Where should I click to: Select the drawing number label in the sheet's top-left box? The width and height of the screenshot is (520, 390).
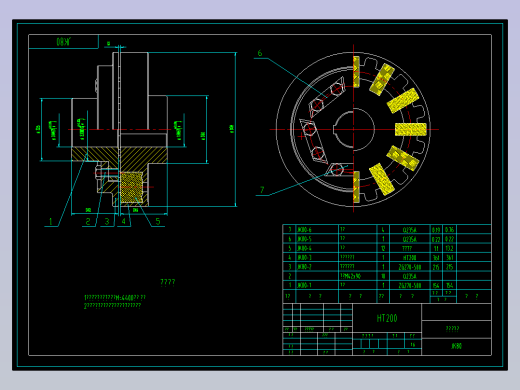click(64, 42)
